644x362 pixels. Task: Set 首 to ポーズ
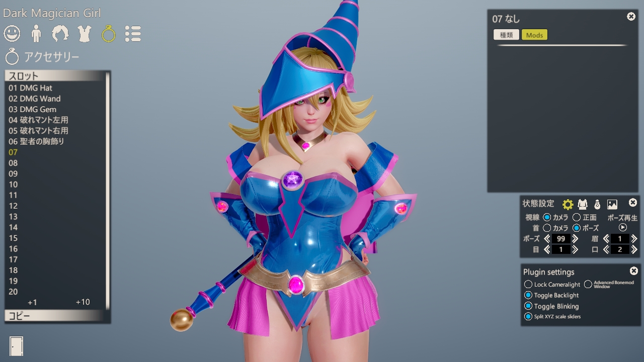(x=577, y=228)
